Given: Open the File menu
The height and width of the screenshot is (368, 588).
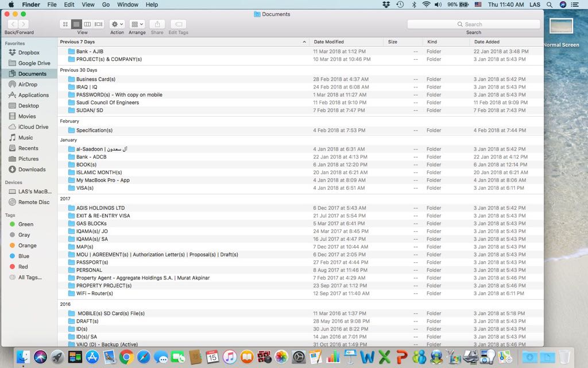Looking at the screenshot, I should (x=52, y=5).
